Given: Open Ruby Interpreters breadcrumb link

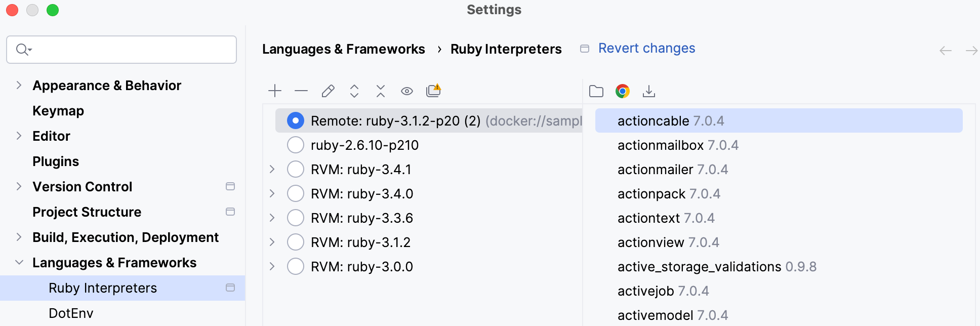Looking at the screenshot, I should 506,49.
